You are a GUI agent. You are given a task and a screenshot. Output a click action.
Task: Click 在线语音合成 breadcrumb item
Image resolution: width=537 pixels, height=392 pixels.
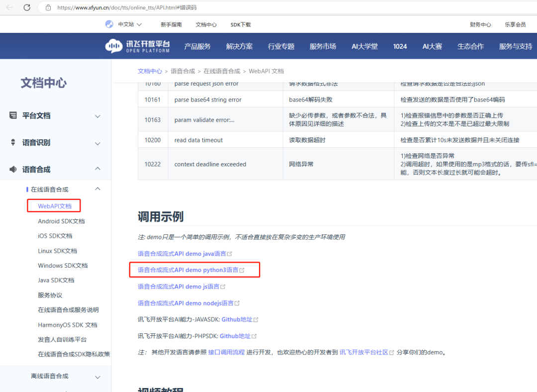click(222, 71)
